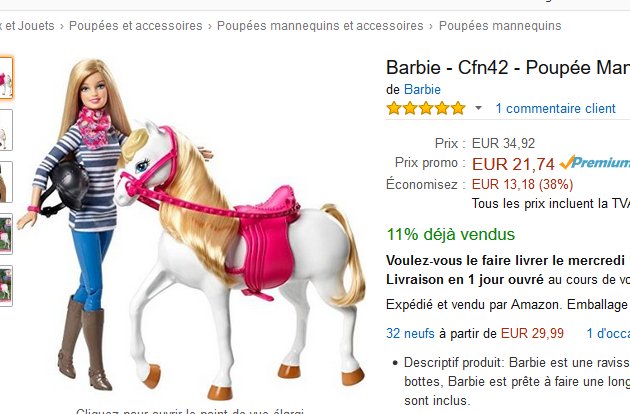Go to Poupées mannequins breadcrumb
This screenshot has height=414, width=630.
tap(500, 26)
